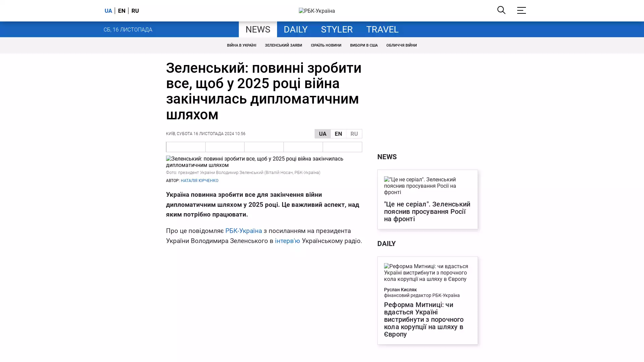Screen dimensions: 644x362
Task: Open the search magnifier icon
Action: [501, 10]
